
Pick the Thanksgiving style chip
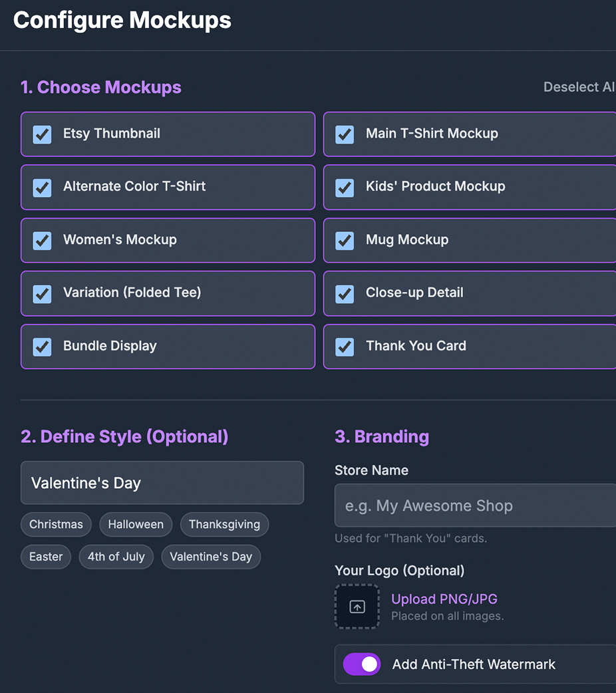pyautogui.click(x=224, y=524)
